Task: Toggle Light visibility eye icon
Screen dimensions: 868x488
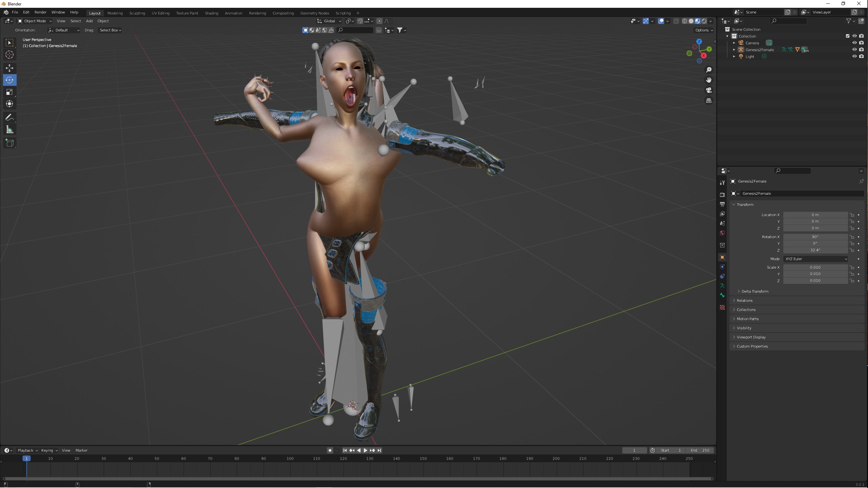Action: (854, 56)
